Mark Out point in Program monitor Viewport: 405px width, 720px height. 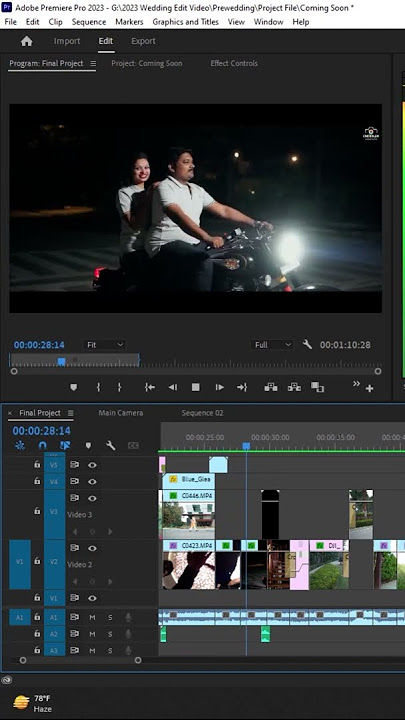click(119, 388)
